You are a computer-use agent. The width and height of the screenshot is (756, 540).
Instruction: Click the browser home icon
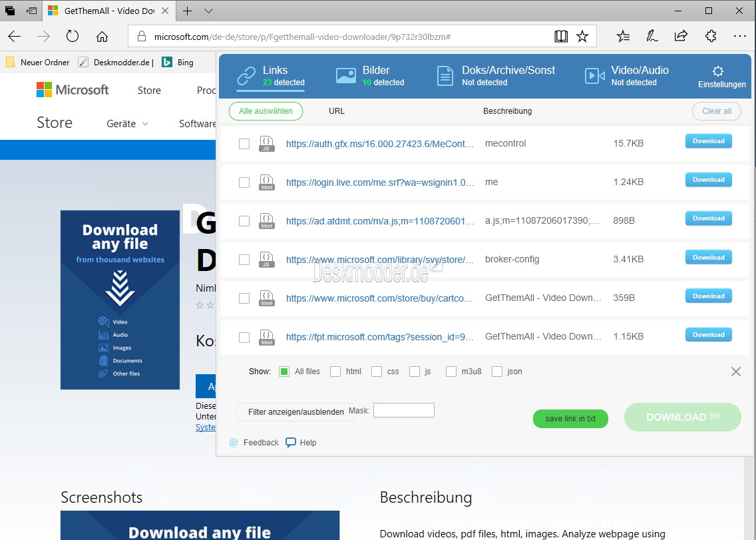[x=102, y=37]
